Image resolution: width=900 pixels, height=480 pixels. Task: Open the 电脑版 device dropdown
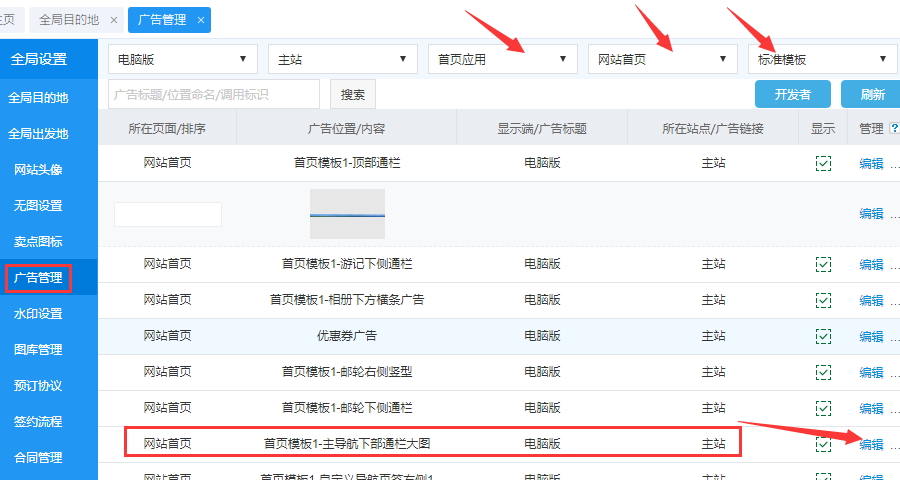182,59
